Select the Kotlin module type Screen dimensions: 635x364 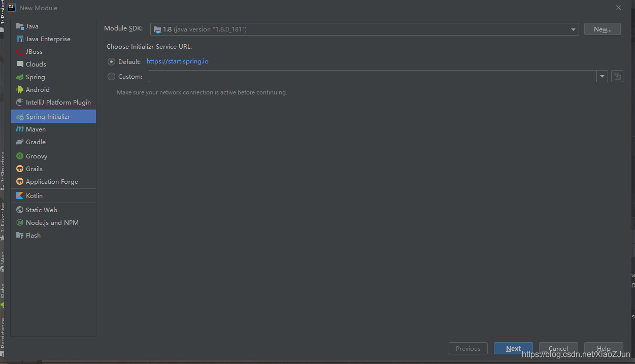point(53,195)
